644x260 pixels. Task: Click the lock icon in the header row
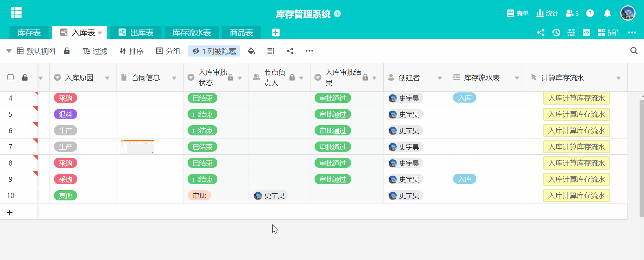(x=25, y=77)
